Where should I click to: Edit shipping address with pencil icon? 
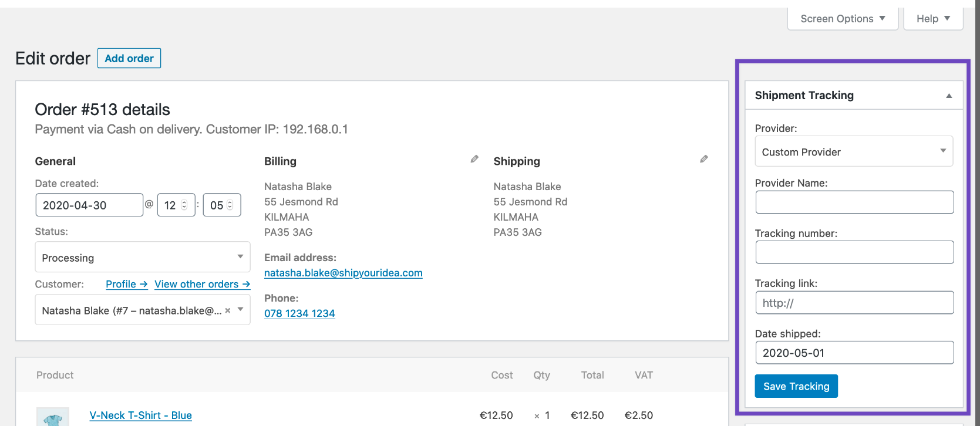pyautogui.click(x=703, y=159)
